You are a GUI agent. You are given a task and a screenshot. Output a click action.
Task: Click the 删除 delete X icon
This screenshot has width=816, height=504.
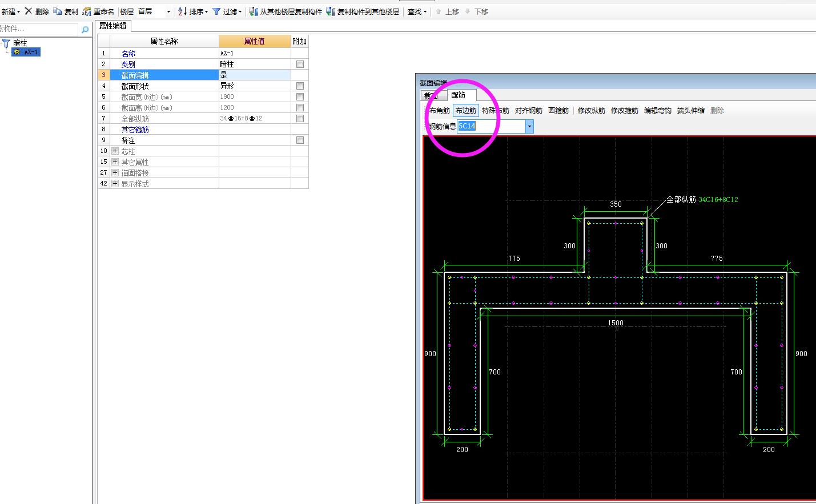tap(28, 11)
